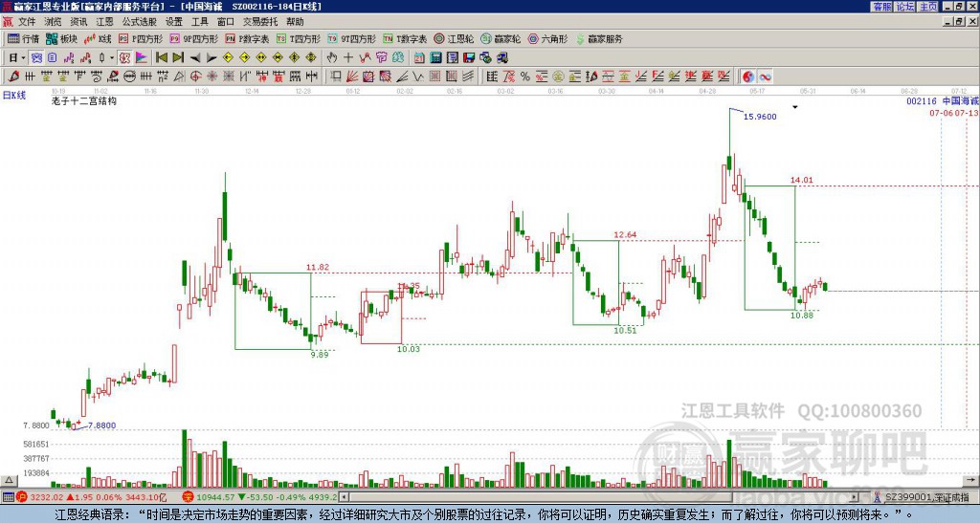Open the 交易委托 menu
The height and width of the screenshot is (524, 980).
tap(260, 22)
